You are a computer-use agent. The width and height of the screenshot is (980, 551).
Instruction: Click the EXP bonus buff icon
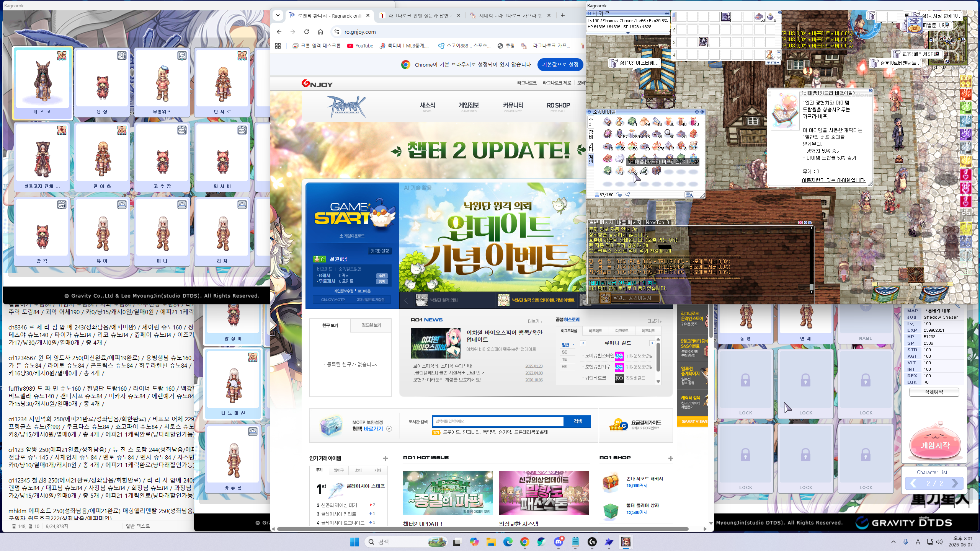965,81
